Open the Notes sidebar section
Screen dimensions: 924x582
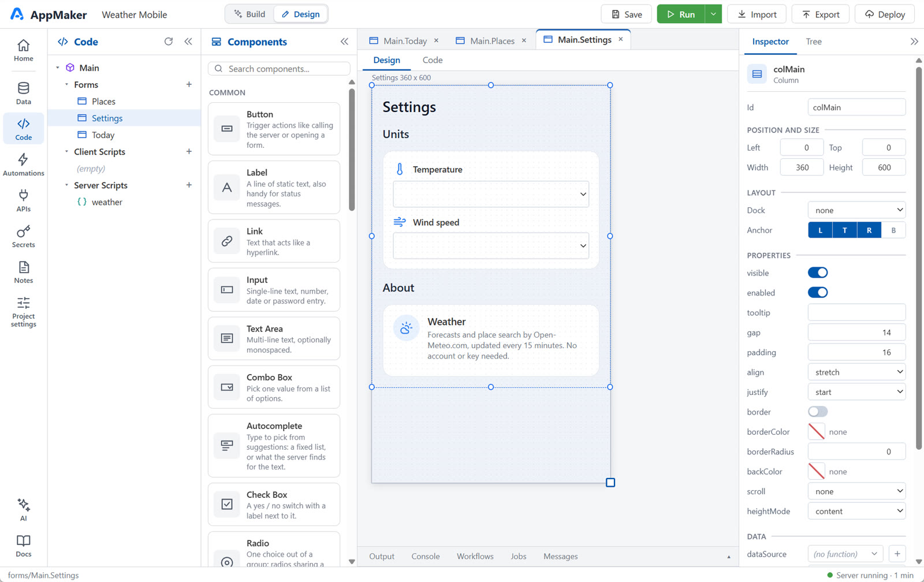23,272
